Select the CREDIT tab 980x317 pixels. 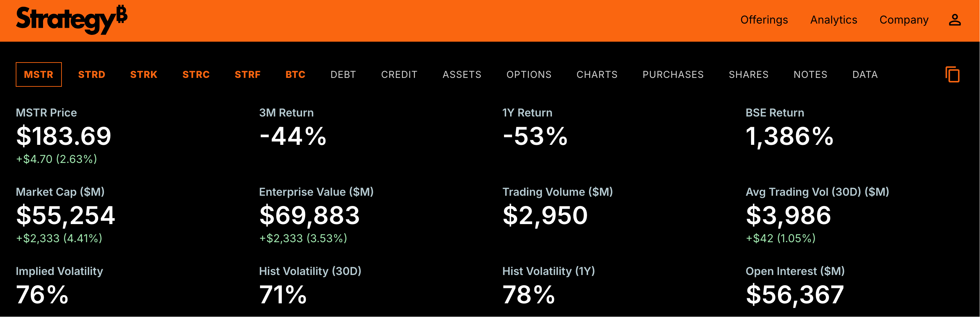(399, 74)
